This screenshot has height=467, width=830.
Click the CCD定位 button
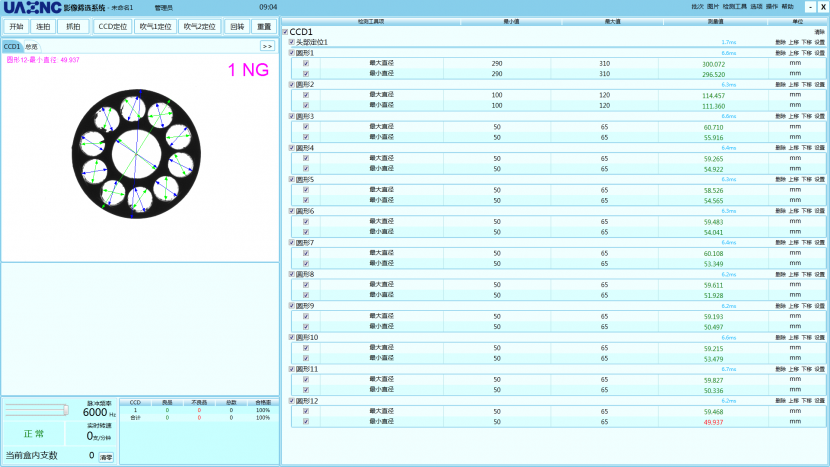tap(113, 26)
